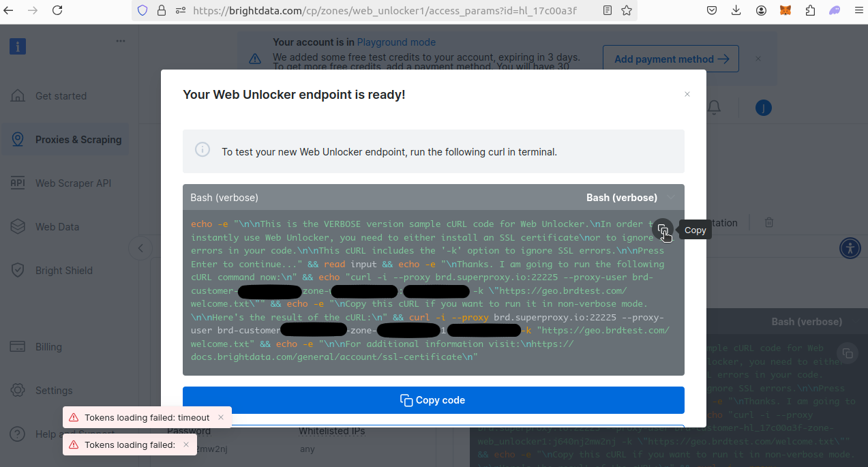Click the 'any' whitelisted IPs value
Screen dimensions: 868x467
(307, 449)
